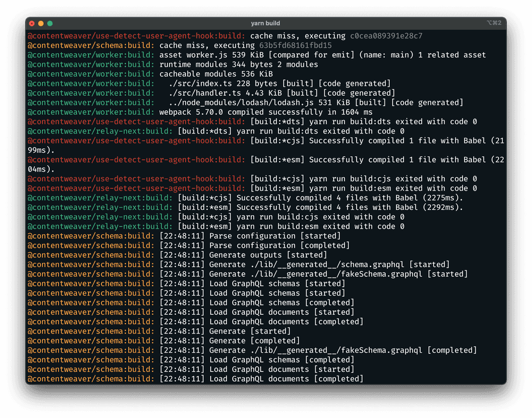Click the "yarn build" window title
Screen dimensions: 532x418
(x=265, y=23)
